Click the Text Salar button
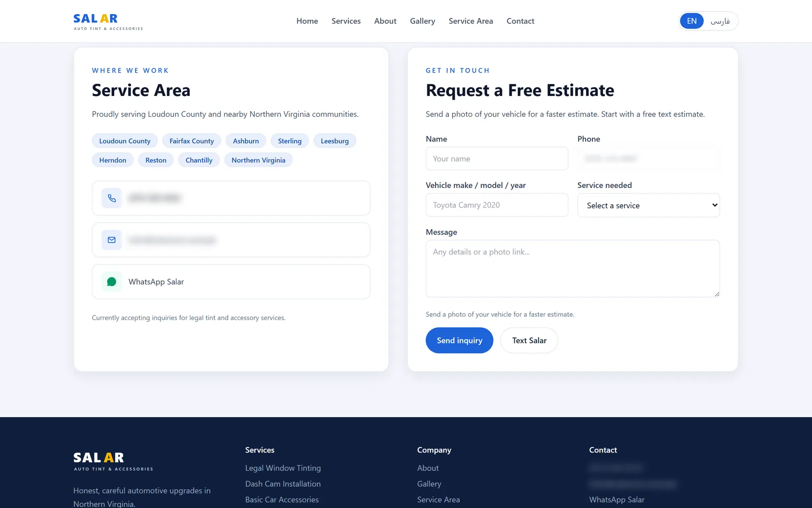This screenshot has width=812, height=508. [x=529, y=340]
